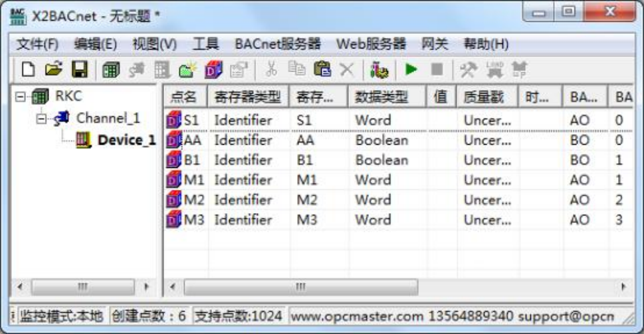The height and width of the screenshot is (334, 644).
Task: Add a new data point cube icon
Action: point(213,70)
